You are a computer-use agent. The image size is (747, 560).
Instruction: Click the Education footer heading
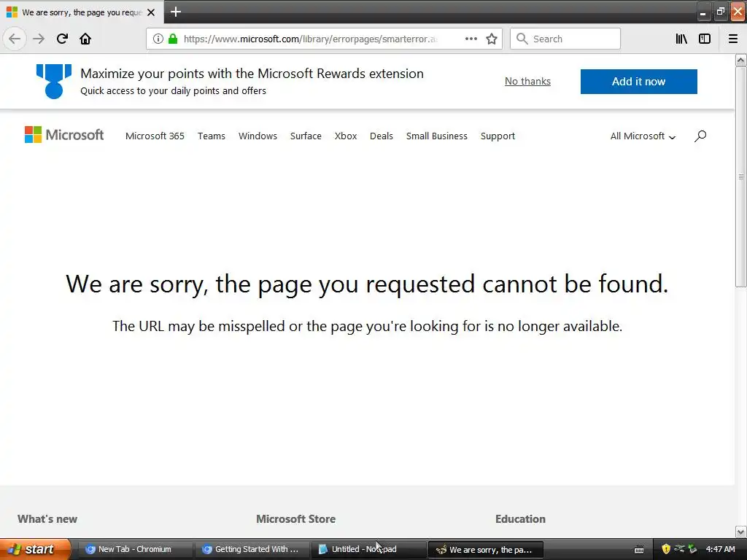click(x=520, y=519)
